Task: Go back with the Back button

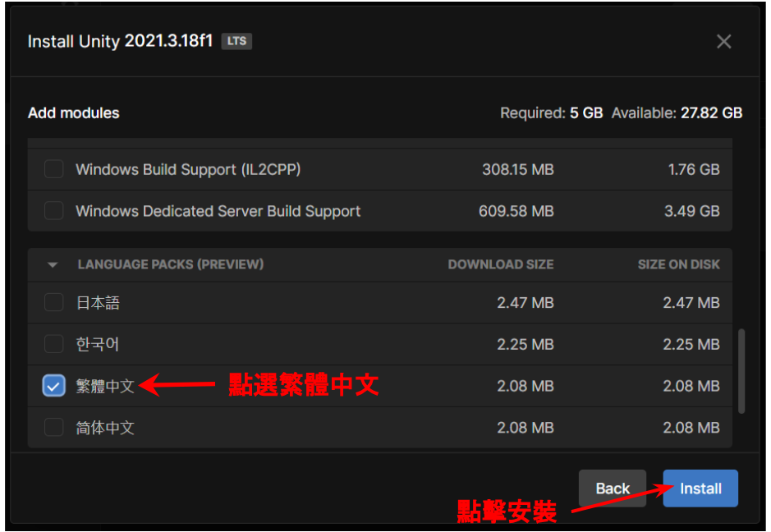Action: 613,488
